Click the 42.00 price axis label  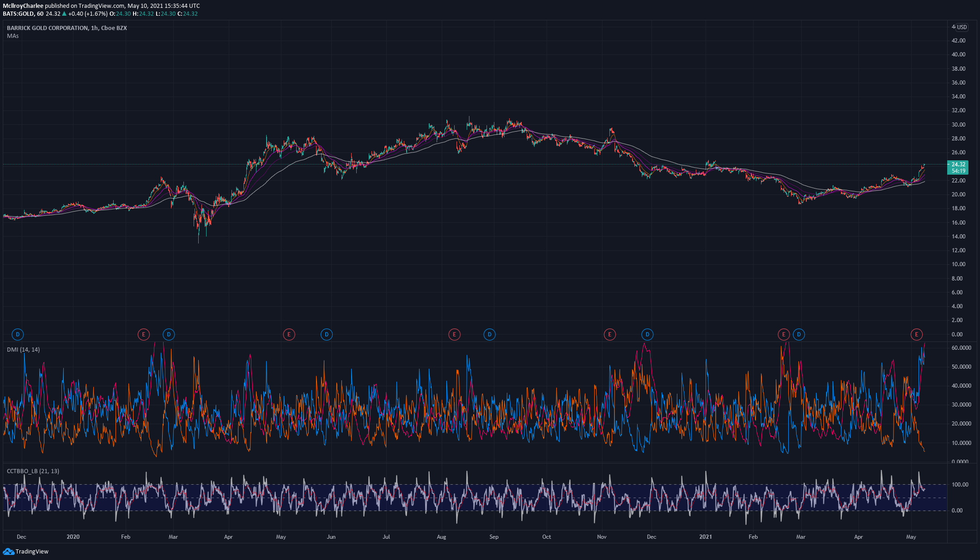pyautogui.click(x=958, y=41)
